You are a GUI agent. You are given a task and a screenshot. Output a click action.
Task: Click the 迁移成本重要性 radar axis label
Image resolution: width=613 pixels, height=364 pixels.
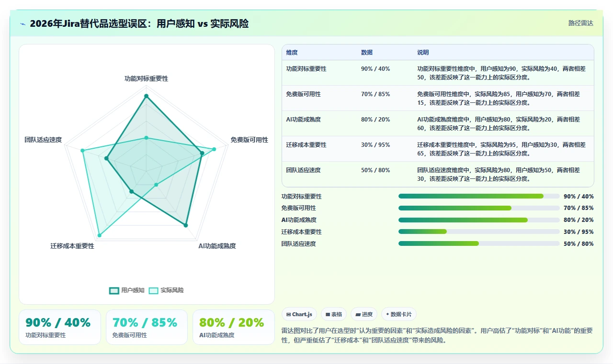(72, 246)
